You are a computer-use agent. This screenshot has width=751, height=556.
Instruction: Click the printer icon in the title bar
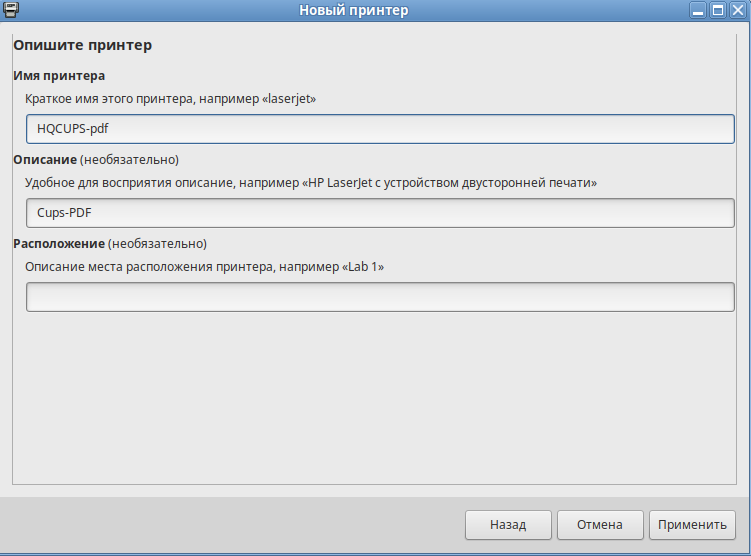[12, 10]
